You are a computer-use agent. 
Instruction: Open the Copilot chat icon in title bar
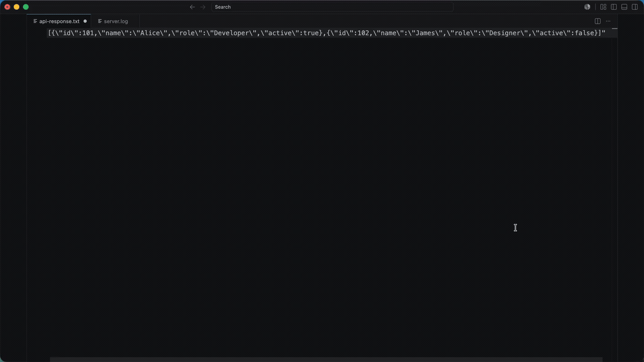click(x=587, y=7)
